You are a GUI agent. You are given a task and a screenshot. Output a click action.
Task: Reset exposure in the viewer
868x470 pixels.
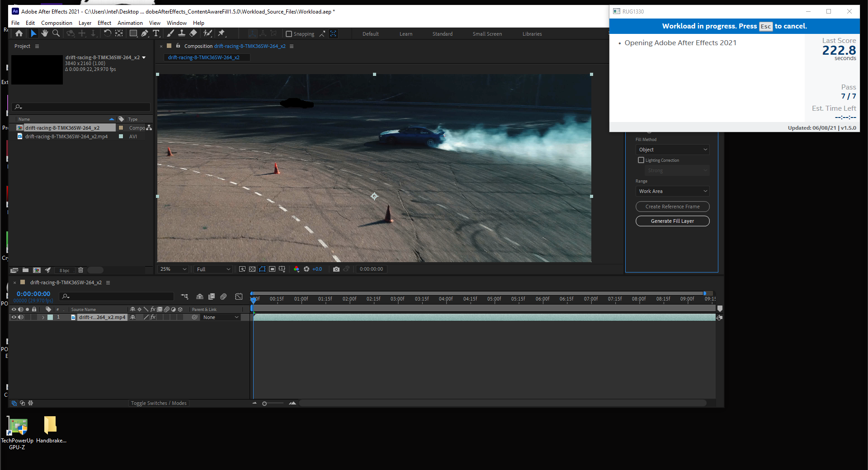(x=307, y=269)
